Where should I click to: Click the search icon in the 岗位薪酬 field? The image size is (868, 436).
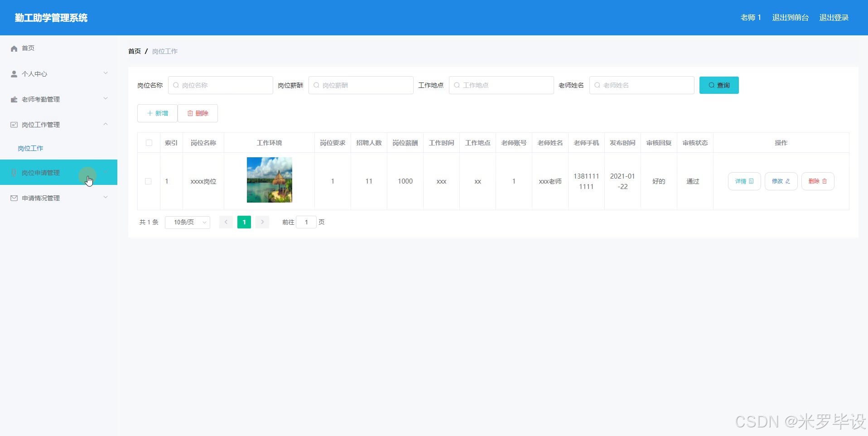pyautogui.click(x=316, y=85)
